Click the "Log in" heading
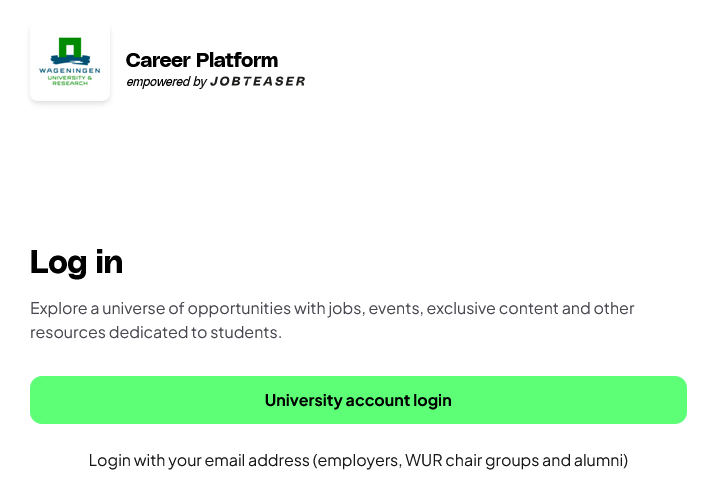Viewport: 712px width, 487px height. pyautogui.click(x=77, y=262)
